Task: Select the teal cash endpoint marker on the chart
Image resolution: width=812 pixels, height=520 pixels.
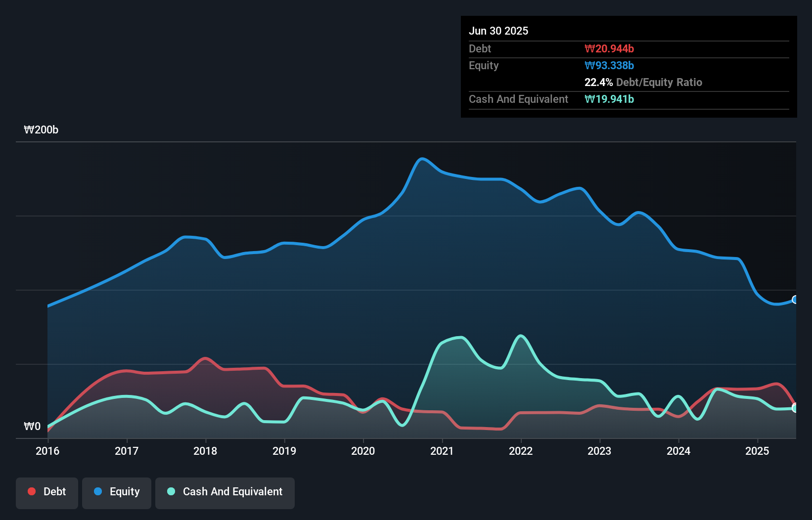Action: coord(796,408)
